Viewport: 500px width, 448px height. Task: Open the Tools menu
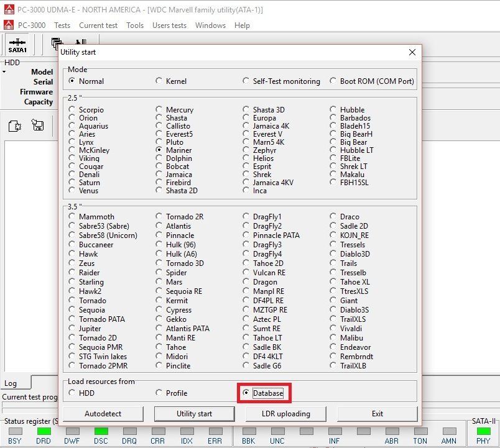135,25
